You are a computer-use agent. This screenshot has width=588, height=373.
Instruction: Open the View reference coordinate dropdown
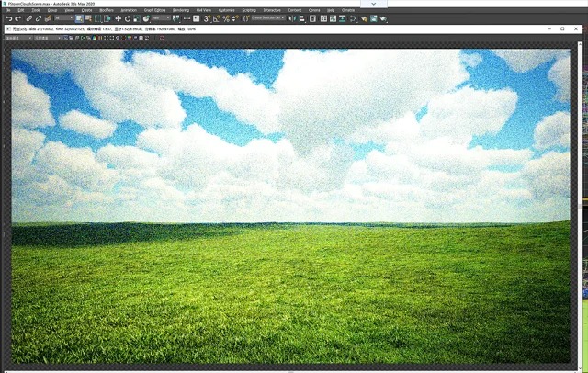click(162, 18)
